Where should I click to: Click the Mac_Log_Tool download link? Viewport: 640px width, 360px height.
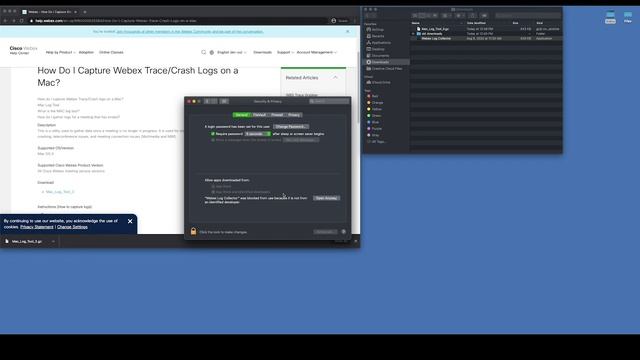click(60, 192)
